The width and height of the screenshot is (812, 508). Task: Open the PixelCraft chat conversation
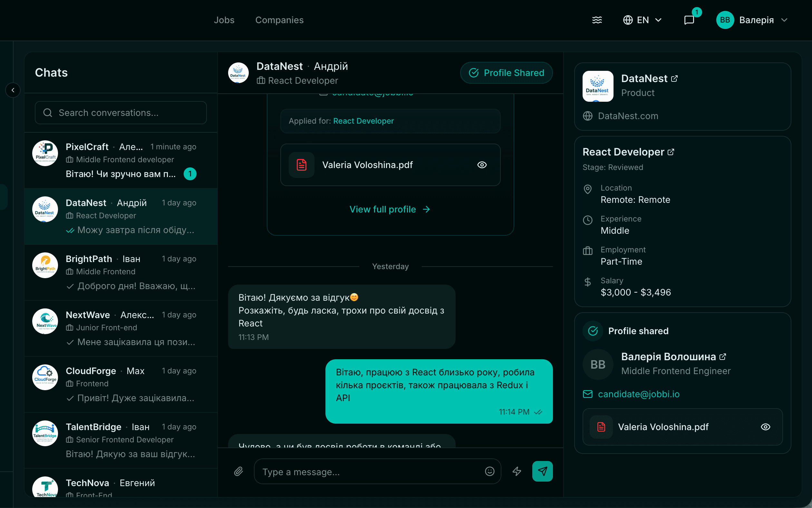pyautogui.click(x=121, y=160)
